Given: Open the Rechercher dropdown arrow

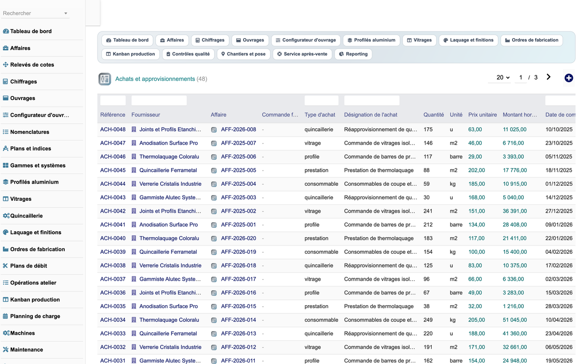Looking at the screenshot, I should point(66,13).
